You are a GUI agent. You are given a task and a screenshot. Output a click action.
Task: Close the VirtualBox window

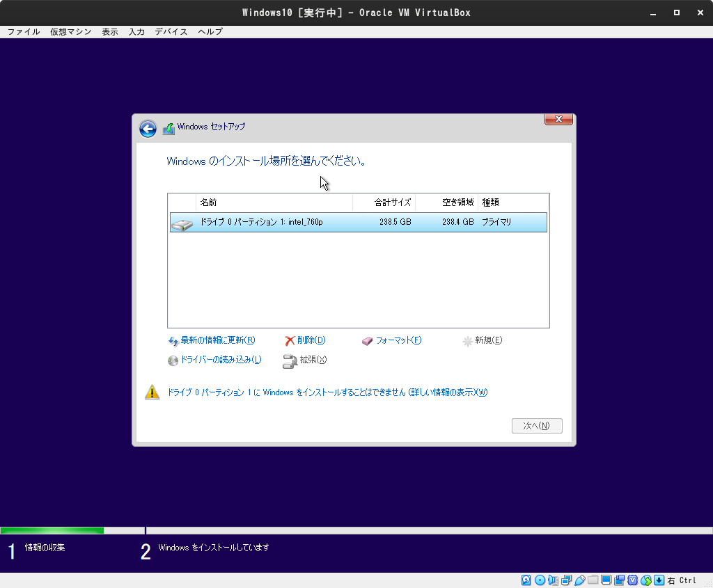click(700, 13)
